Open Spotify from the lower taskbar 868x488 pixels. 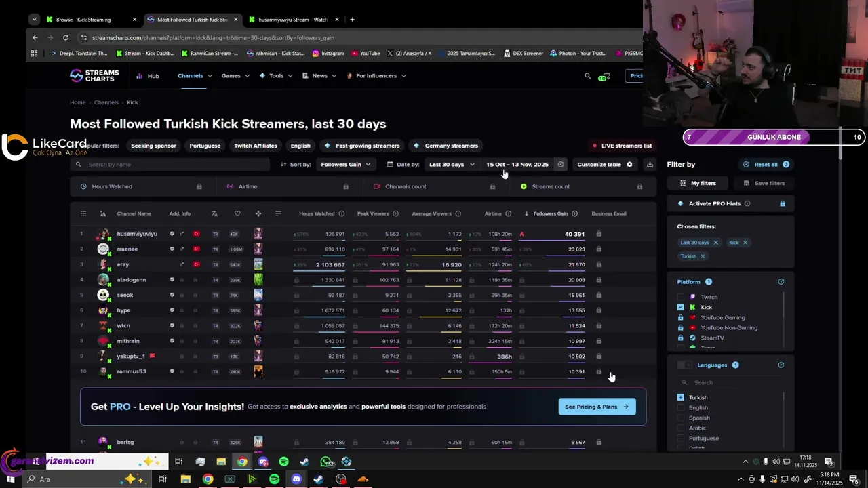point(274,479)
